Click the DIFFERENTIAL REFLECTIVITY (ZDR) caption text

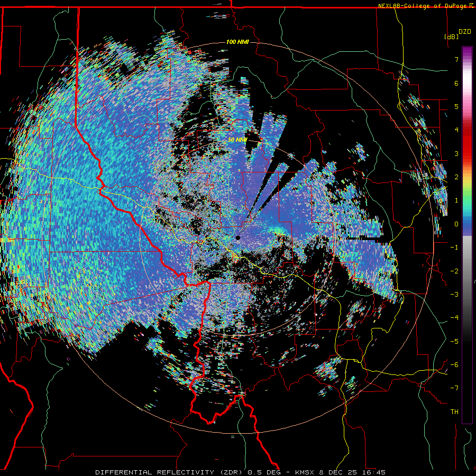(x=170, y=472)
